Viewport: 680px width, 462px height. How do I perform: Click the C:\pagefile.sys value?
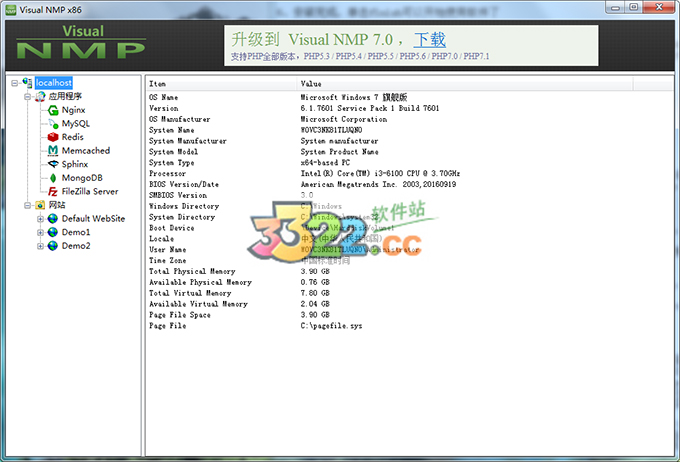(331, 326)
